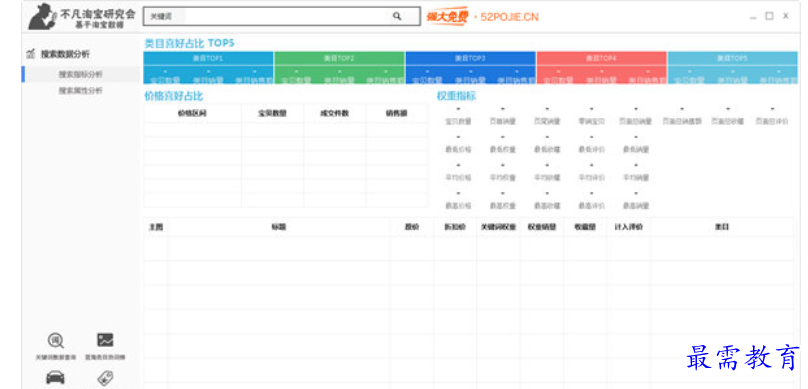The image size is (808, 389).
Task: Click the 页面总销量 metric
Action: [x=636, y=122]
